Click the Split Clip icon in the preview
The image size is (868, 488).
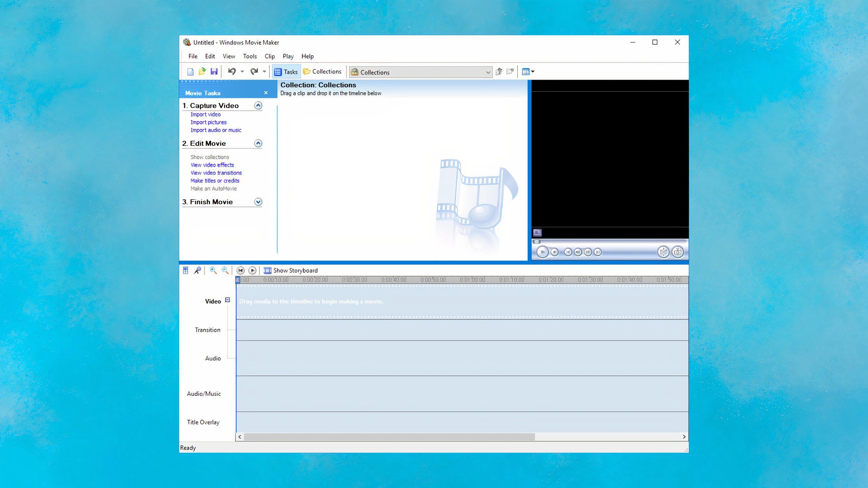(x=663, y=252)
